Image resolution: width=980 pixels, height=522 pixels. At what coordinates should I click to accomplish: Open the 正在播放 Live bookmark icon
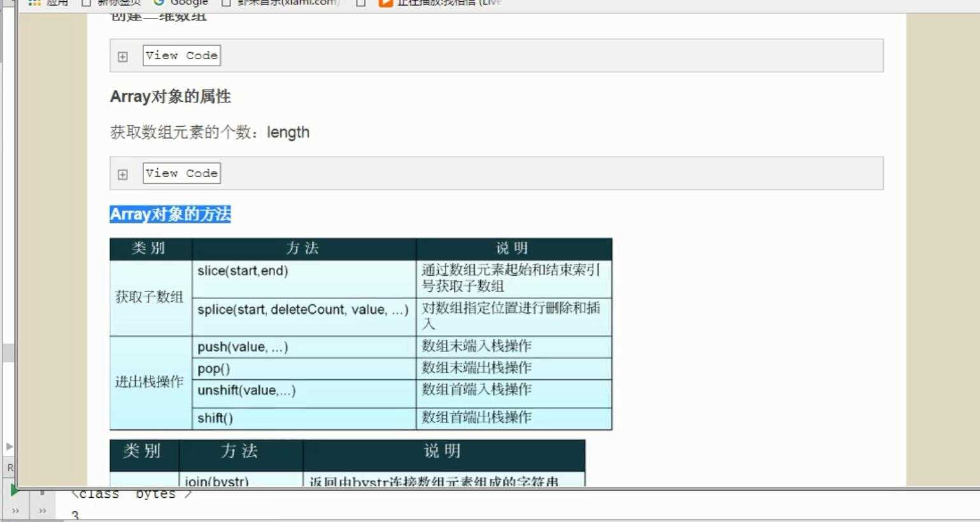pyautogui.click(x=385, y=3)
